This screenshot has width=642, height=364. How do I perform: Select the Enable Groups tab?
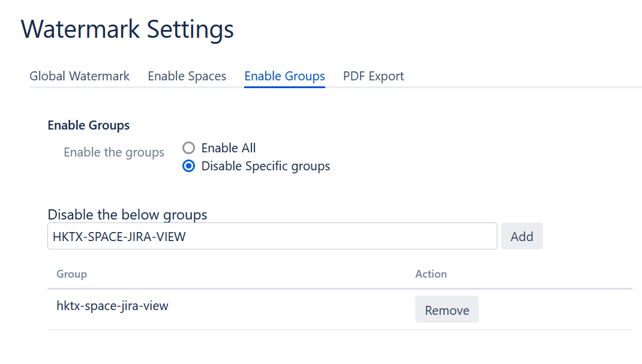(284, 76)
